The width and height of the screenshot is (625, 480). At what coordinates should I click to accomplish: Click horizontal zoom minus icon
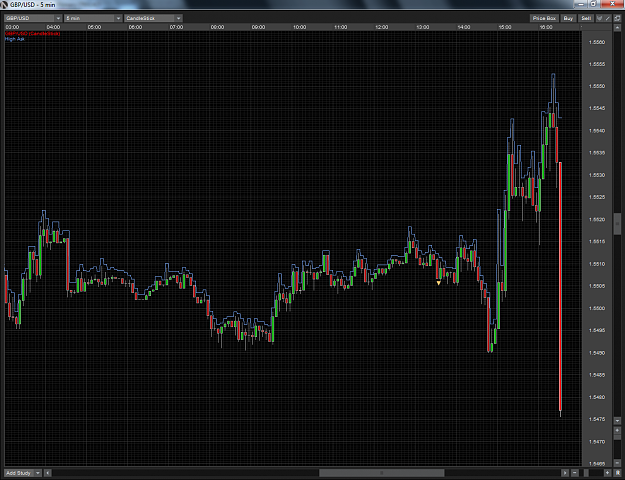click(x=575, y=473)
